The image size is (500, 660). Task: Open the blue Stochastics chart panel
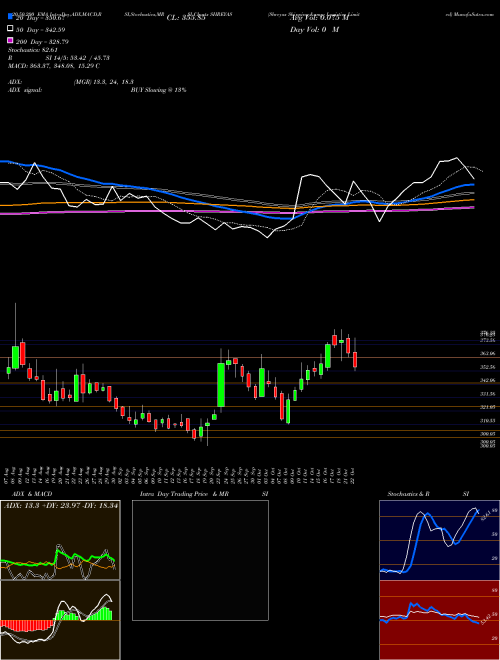coord(439,540)
